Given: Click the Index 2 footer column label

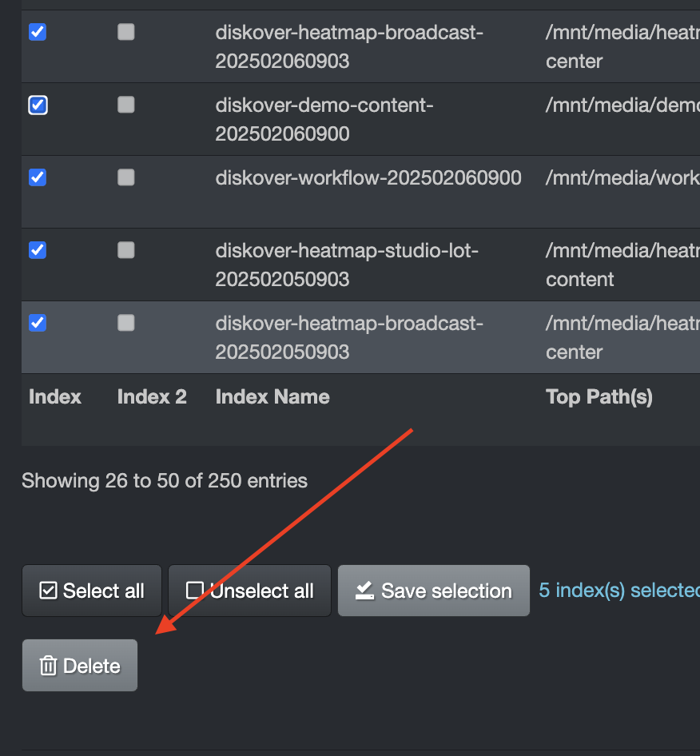Looking at the screenshot, I should (152, 397).
